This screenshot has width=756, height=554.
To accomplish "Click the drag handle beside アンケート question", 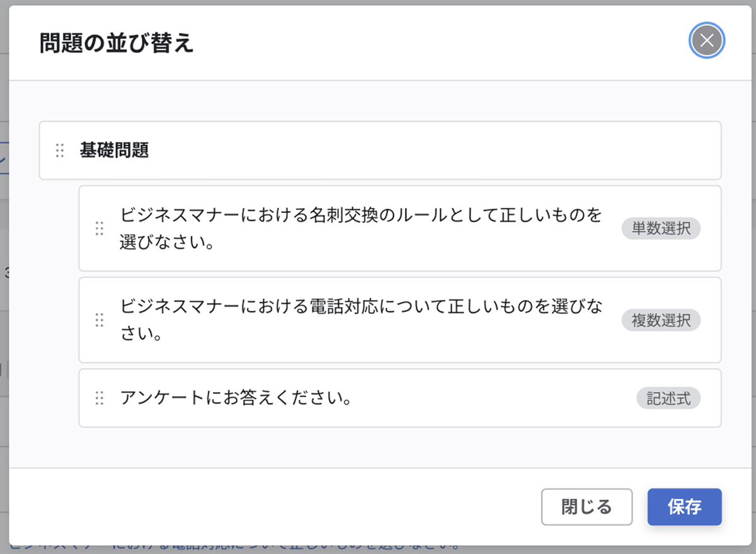I will (99, 398).
